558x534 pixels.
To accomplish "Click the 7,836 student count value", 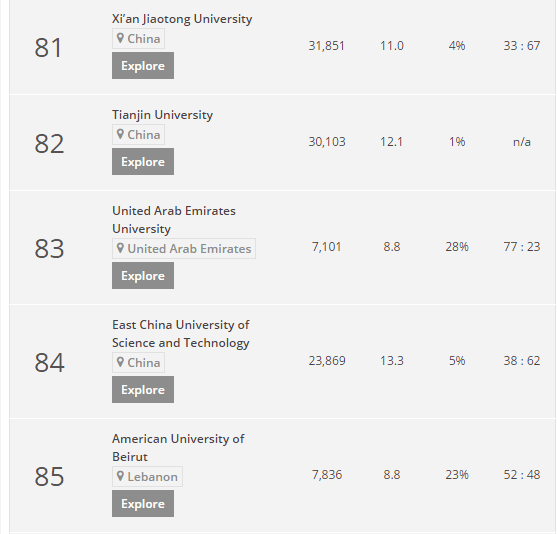I will pos(327,475).
